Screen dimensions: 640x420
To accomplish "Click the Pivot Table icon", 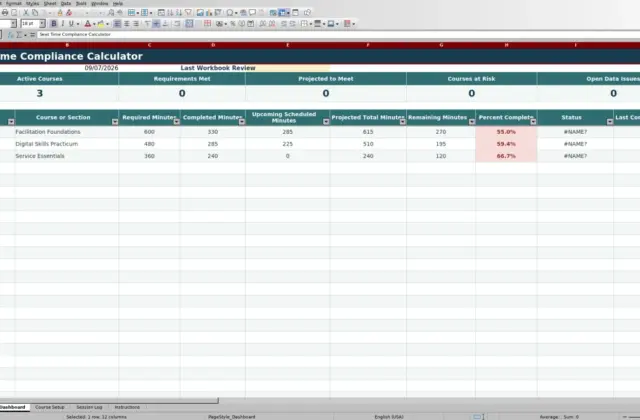I will click(x=218, y=13).
